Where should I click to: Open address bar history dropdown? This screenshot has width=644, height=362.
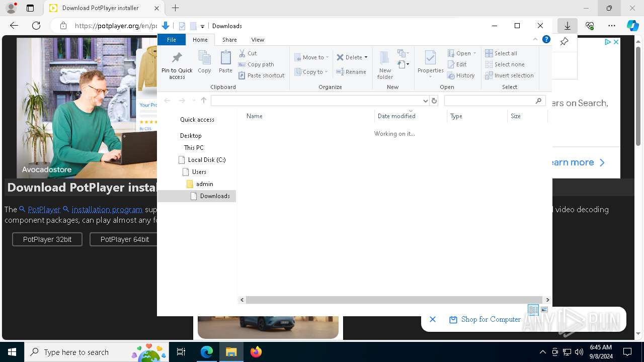[426, 101]
